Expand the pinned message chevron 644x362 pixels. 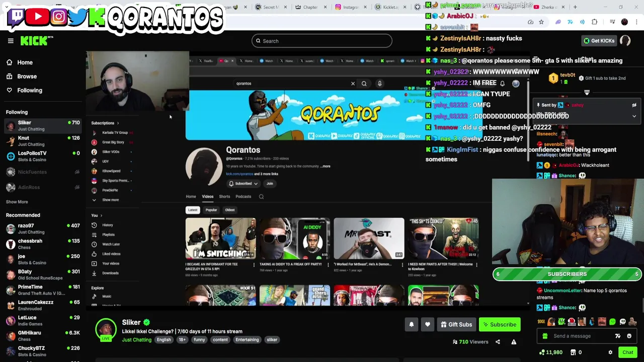[634, 116]
